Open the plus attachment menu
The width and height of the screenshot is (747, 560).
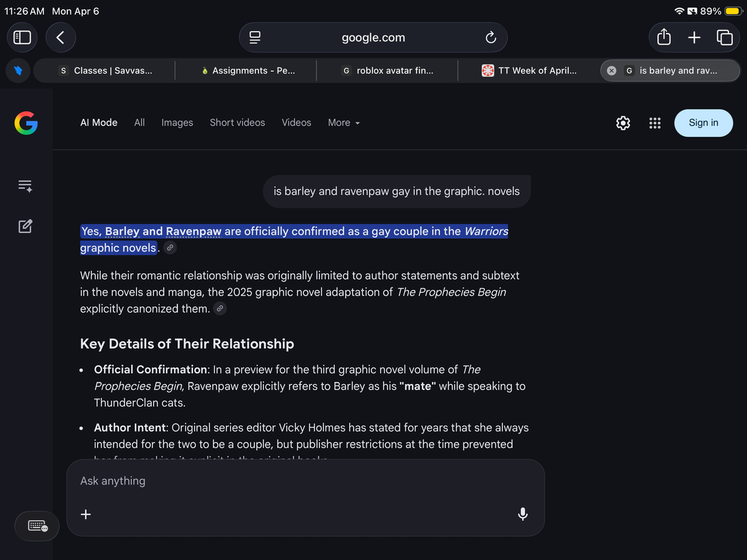86,514
